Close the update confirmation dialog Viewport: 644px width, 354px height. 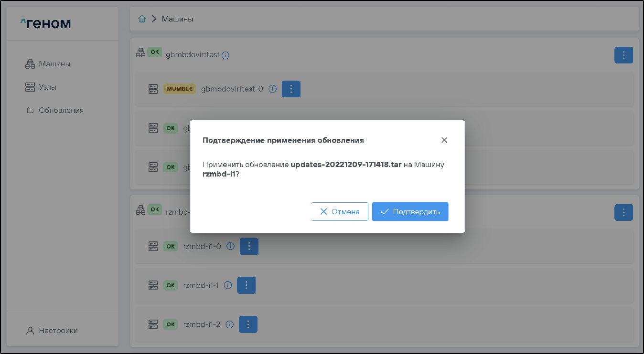tap(444, 140)
